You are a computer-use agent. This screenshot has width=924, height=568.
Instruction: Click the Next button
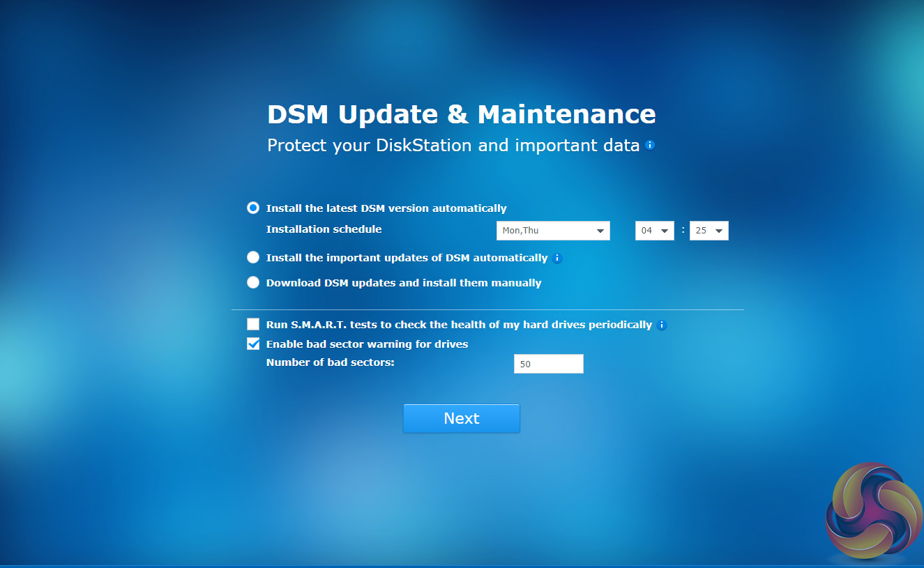click(x=462, y=418)
